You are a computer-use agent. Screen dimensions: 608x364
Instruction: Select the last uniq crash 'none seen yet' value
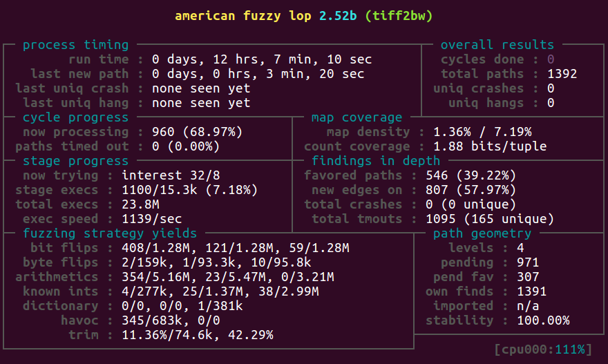click(201, 88)
